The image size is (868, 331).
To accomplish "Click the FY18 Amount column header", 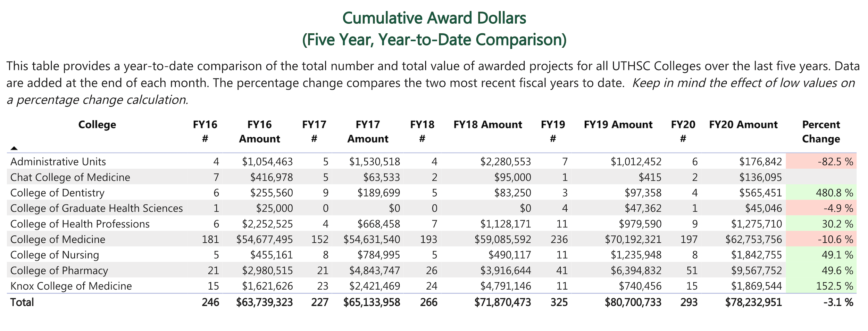I will pos(487,124).
